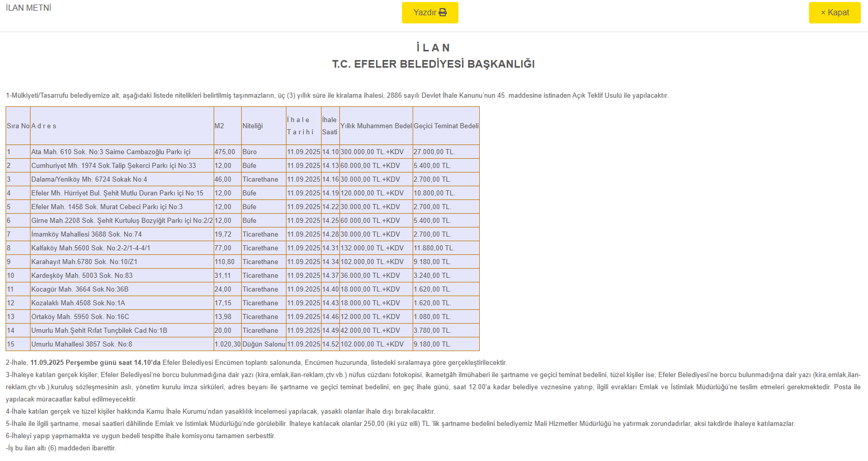This screenshot has width=868, height=461.
Task: Click the address 'Kalfaköy Mah.5600 Sok. No:2-2/1-4-4/1'
Action: pyautogui.click(x=91, y=248)
